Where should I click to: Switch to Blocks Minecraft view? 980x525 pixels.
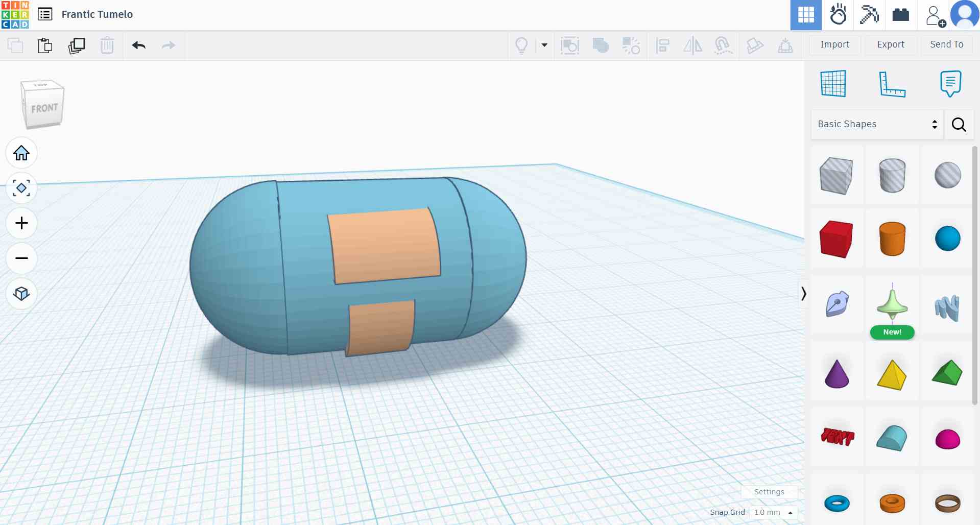pyautogui.click(x=869, y=15)
